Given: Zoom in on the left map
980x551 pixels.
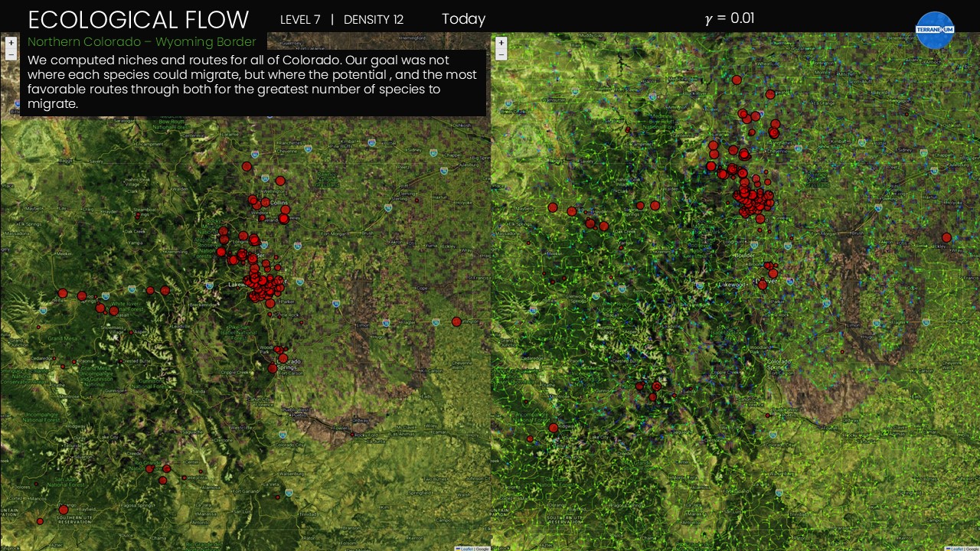Looking at the screenshot, I should tap(11, 43).
